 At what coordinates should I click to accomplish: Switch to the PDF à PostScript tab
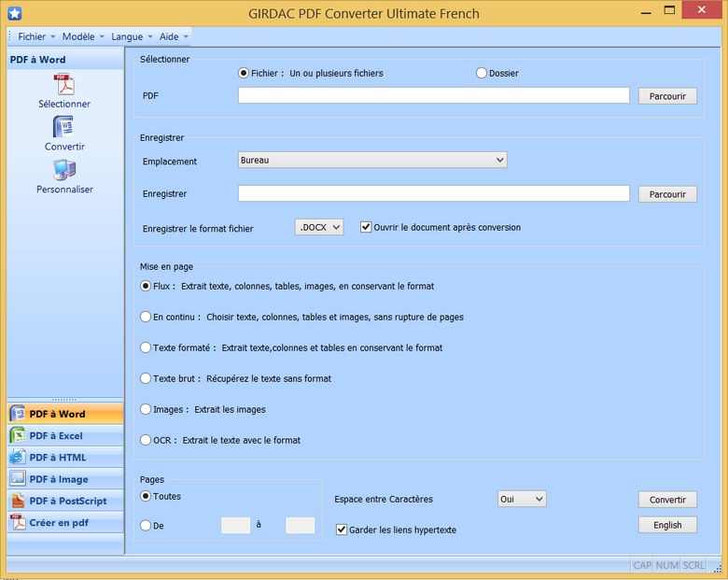tap(65, 501)
